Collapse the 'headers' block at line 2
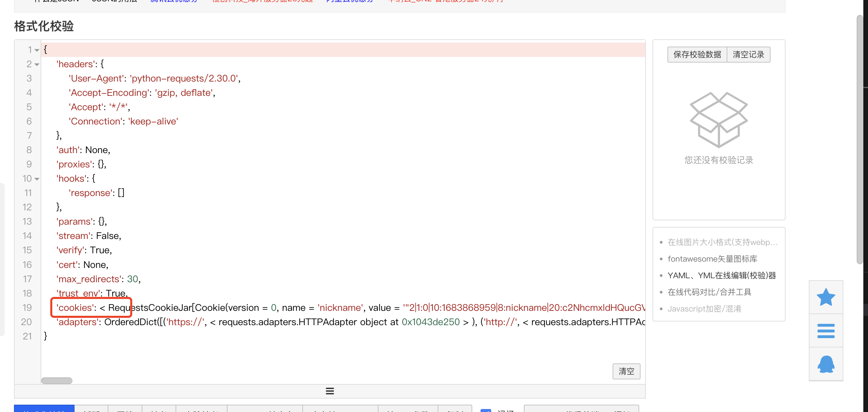Screen dimensions: 868x412 point(37,64)
